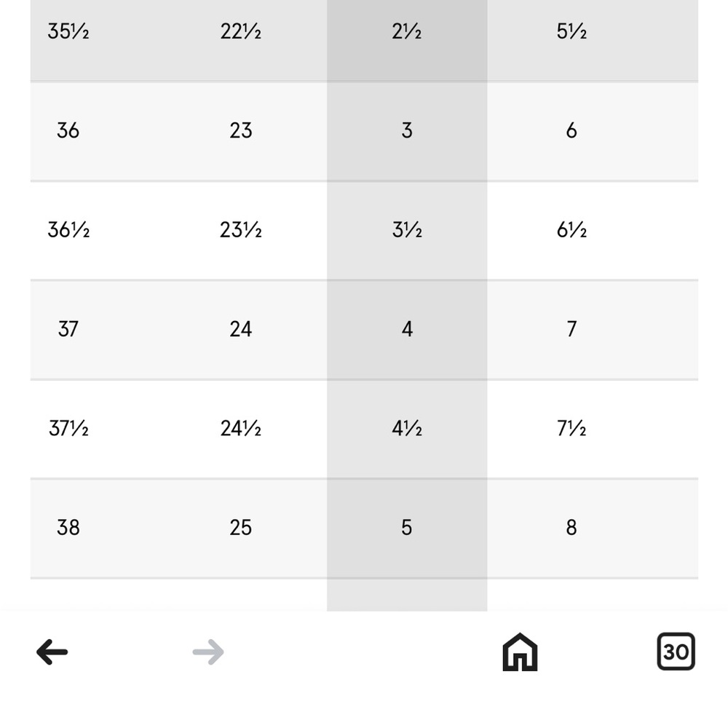Tap the back arrow icon
The height and width of the screenshot is (728, 728).
point(52,652)
